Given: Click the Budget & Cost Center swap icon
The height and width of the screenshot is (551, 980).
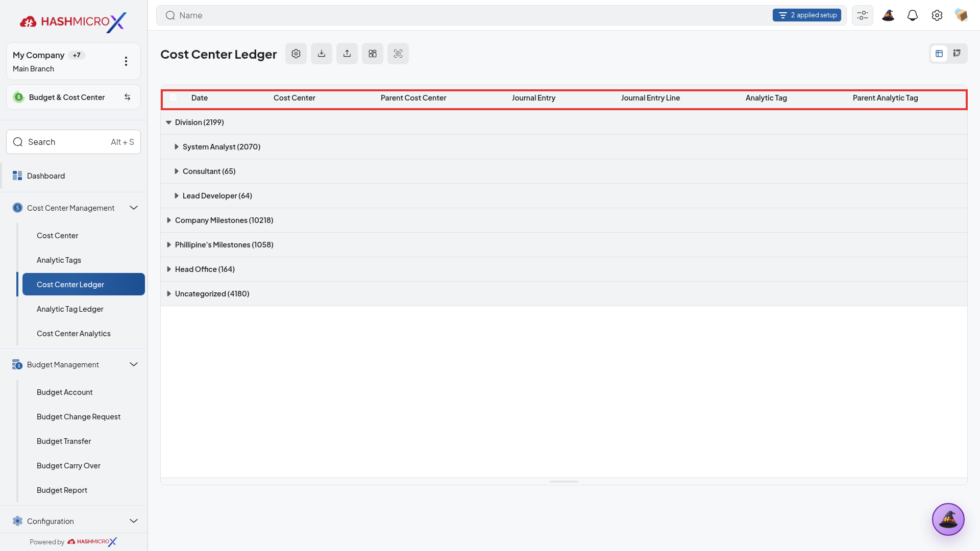Looking at the screenshot, I should (x=128, y=97).
